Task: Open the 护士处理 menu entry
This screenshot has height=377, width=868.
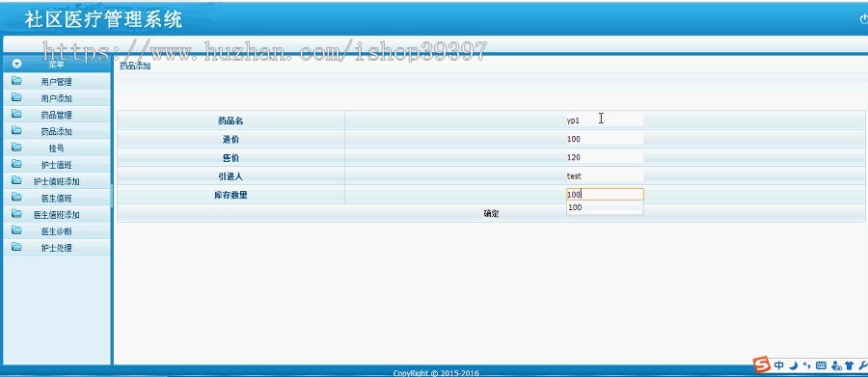Action: pyautogui.click(x=57, y=248)
